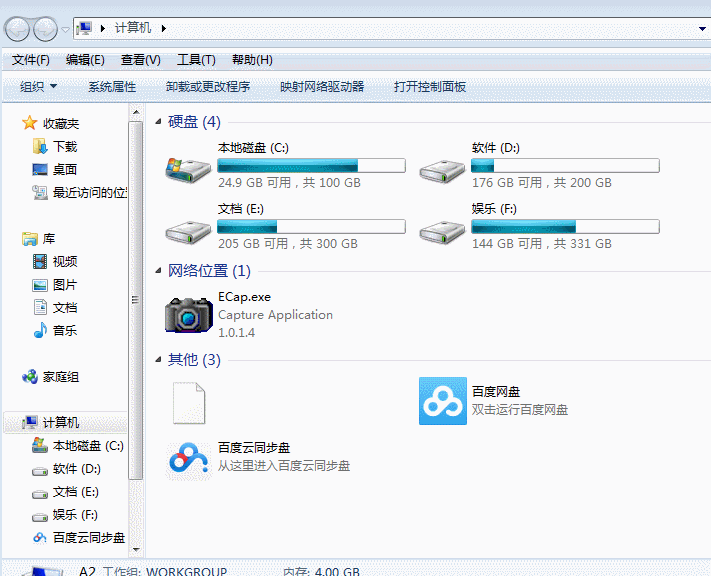
Task: Collapse the 其他 (3) group
Action: [x=158, y=360]
